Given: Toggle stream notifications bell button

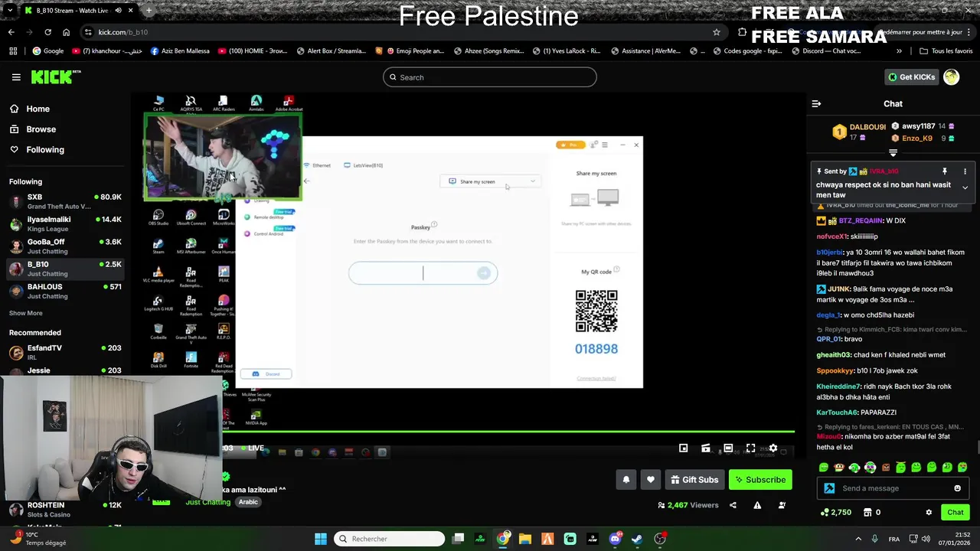Looking at the screenshot, I should coord(626,480).
